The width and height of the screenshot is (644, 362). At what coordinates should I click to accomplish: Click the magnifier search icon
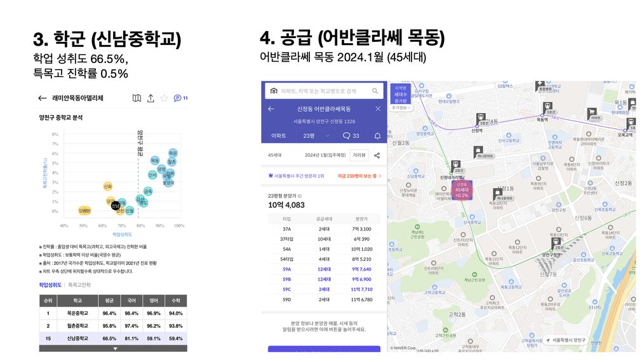click(x=375, y=91)
